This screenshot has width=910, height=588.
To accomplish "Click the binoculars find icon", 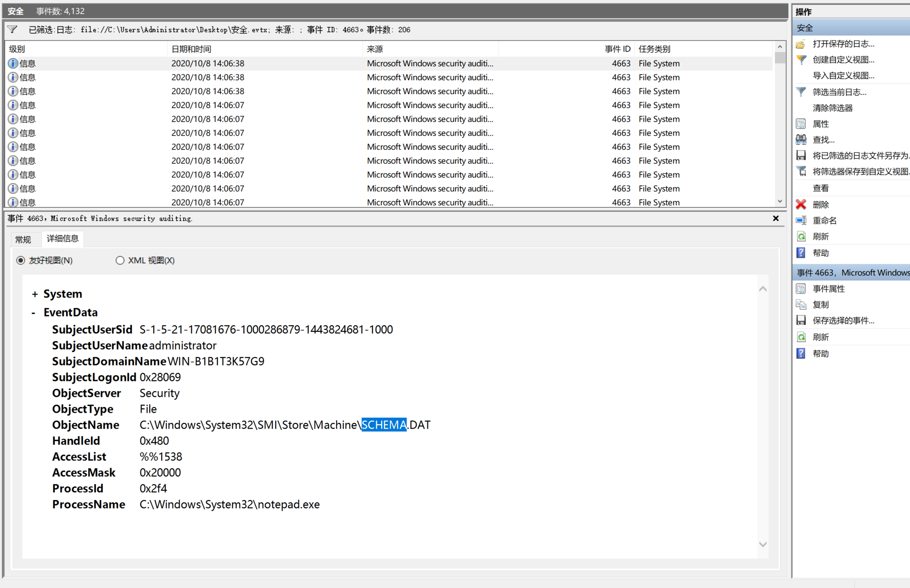I will click(x=801, y=139).
